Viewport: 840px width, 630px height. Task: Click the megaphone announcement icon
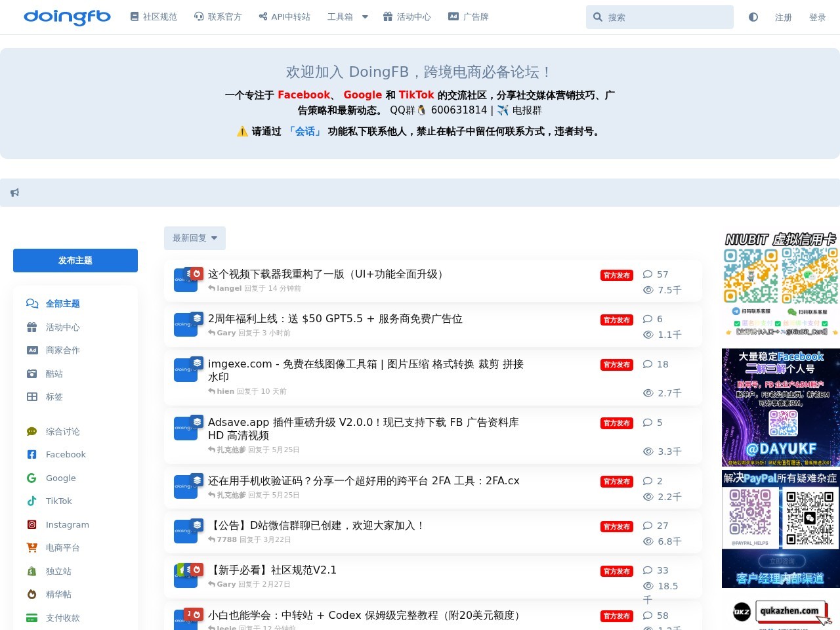click(x=15, y=193)
